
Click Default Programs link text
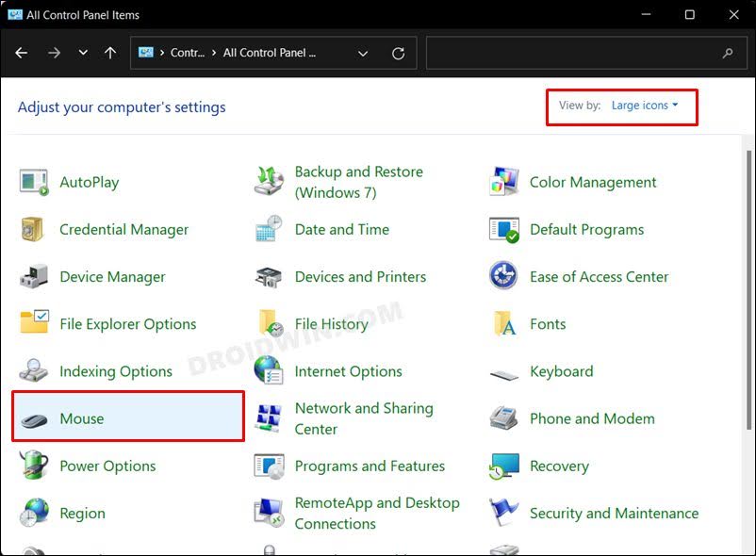tap(586, 229)
